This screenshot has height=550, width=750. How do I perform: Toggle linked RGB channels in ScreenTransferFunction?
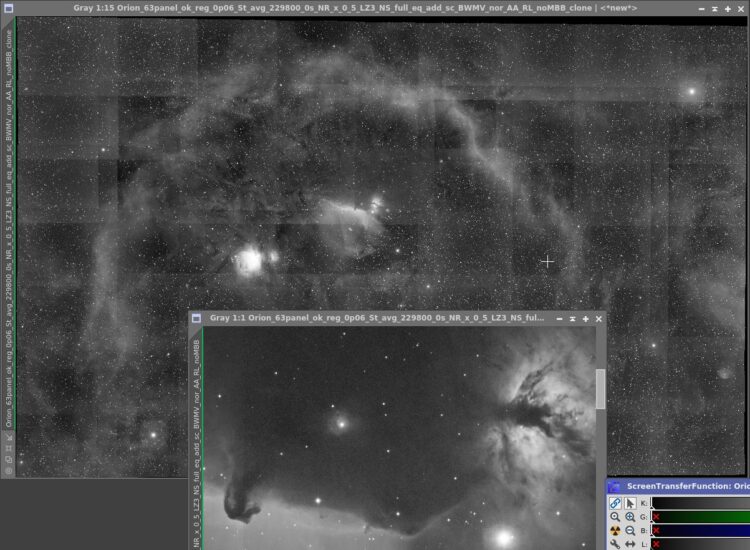click(615, 503)
